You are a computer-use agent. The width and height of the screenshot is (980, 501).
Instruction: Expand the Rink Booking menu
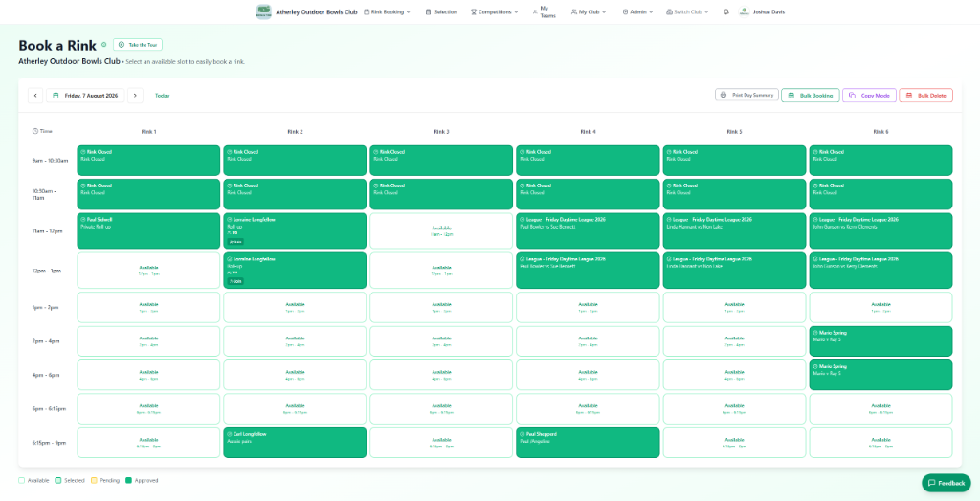point(388,11)
